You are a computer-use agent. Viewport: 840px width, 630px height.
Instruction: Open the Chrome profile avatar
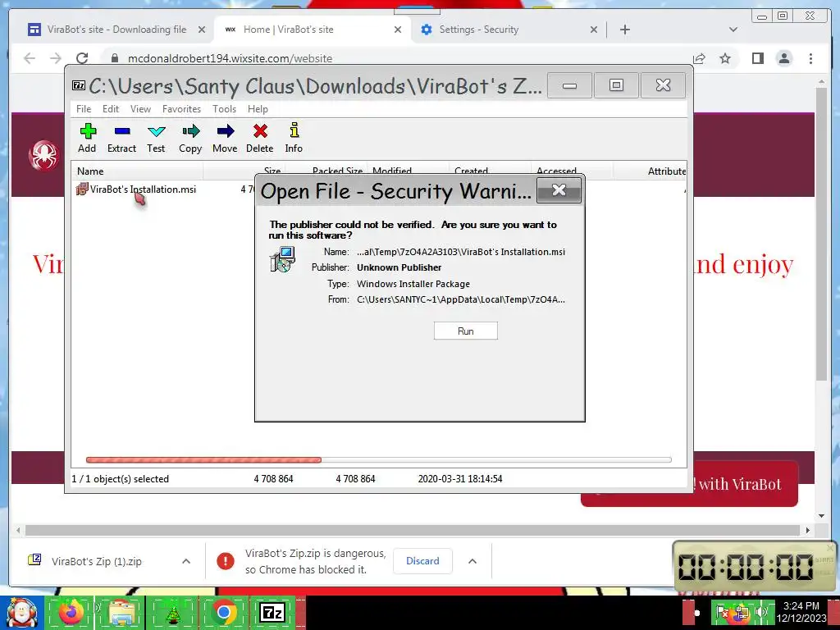coord(784,58)
